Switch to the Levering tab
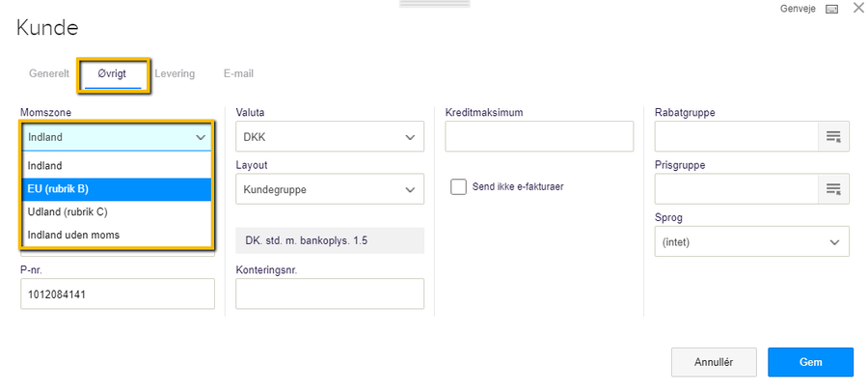Screen dimensions: 868x392 click(x=175, y=73)
